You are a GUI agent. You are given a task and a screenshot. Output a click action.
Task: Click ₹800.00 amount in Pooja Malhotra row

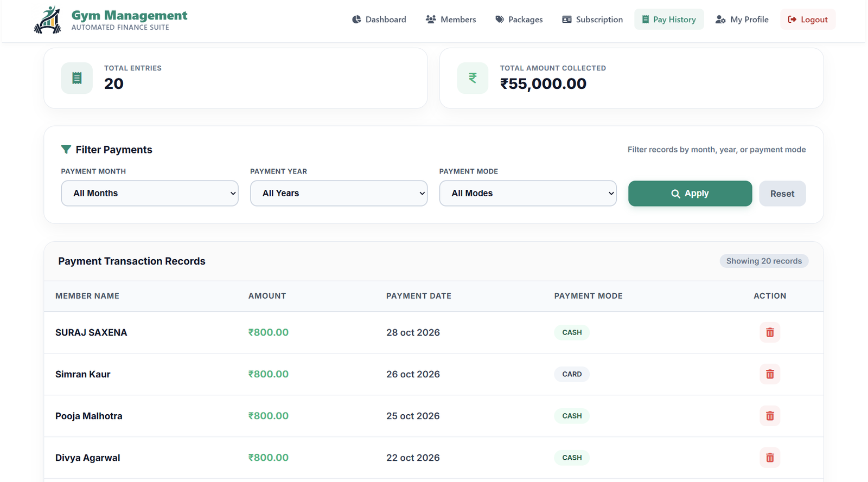point(269,416)
